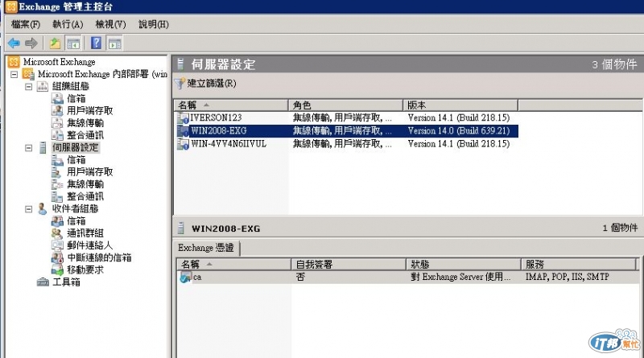Screen dimensions: 644x358
Task: Select the WIN-4VV4N6IIVUL server row
Action: coord(347,144)
